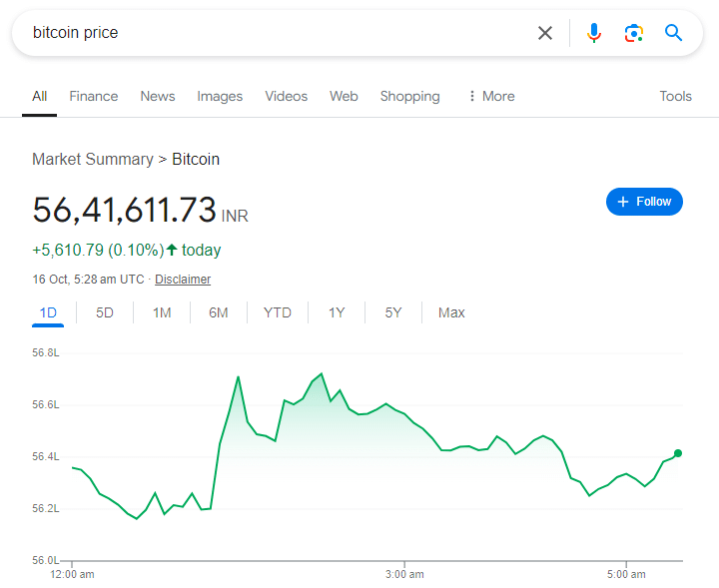Click the current price endpoint dot

678,453
